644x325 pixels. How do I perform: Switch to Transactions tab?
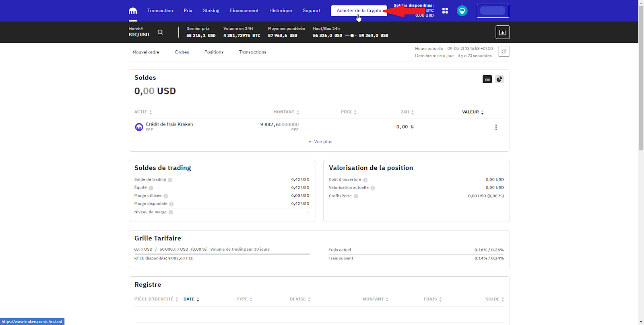click(252, 52)
